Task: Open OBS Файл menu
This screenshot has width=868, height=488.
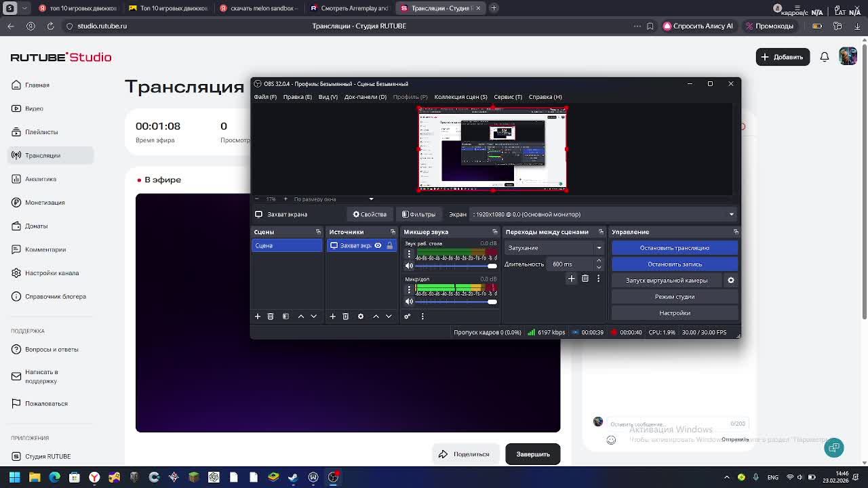Action: point(265,97)
